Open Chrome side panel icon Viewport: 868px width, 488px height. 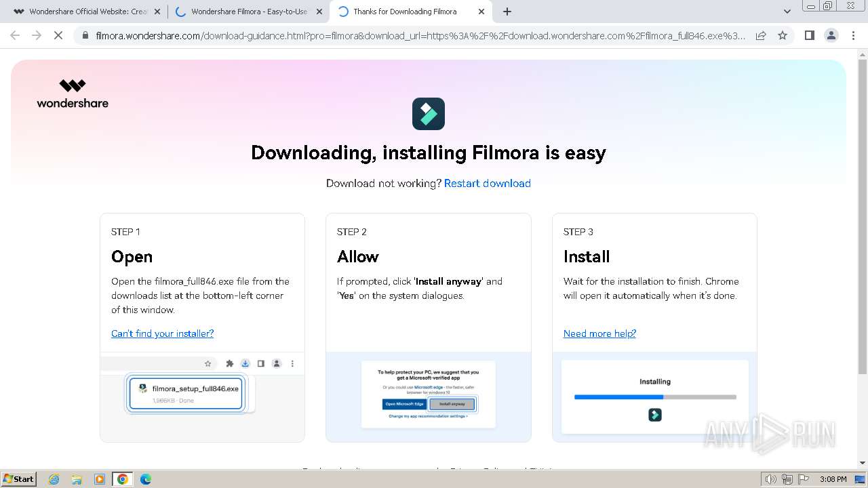[x=809, y=35]
